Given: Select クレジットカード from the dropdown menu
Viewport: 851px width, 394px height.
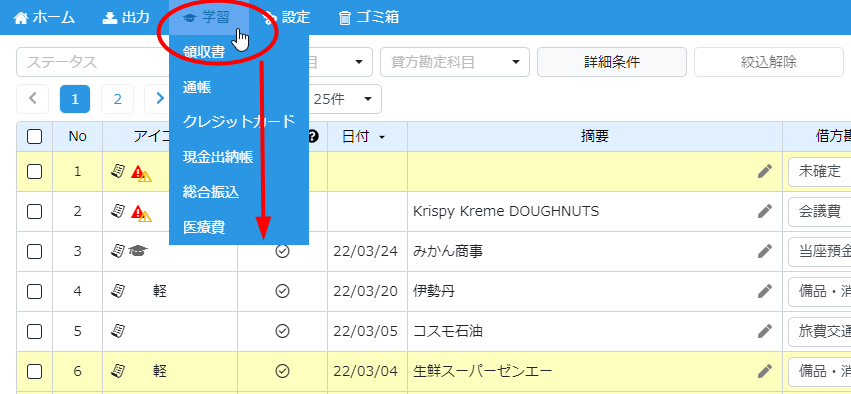Looking at the screenshot, I should click(239, 122).
